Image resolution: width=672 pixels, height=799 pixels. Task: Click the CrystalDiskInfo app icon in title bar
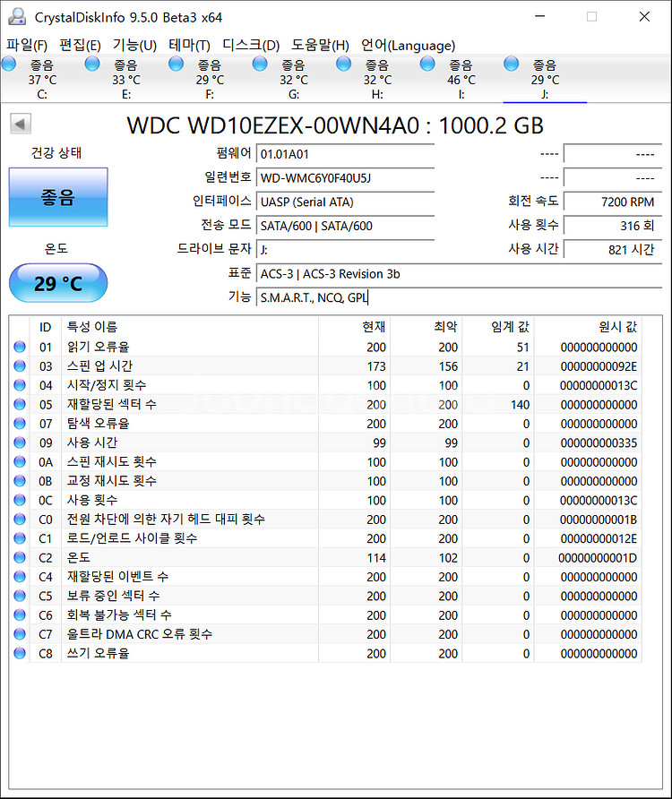click(x=17, y=17)
